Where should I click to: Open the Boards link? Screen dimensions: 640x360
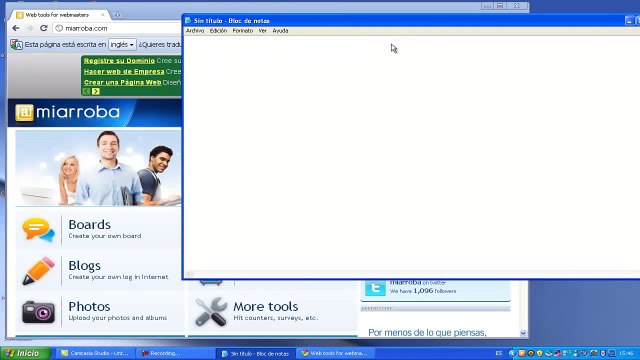pos(89,224)
